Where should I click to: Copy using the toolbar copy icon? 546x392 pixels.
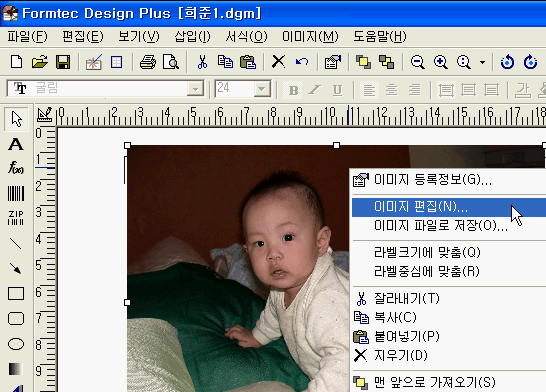coord(225,62)
